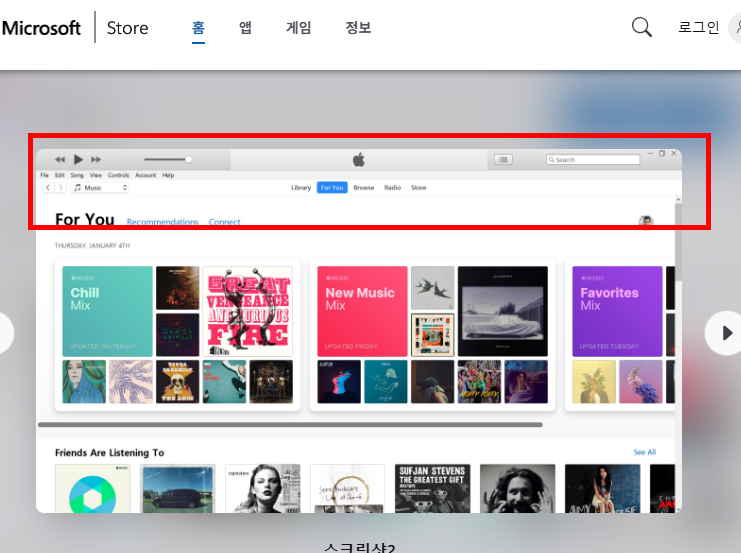
Task: Open the iTunes Account menu
Action: [146, 175]
